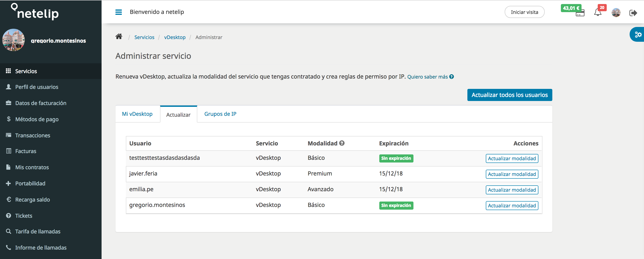Click Actualizar todos los usuarios button

(x=509, y=95)
